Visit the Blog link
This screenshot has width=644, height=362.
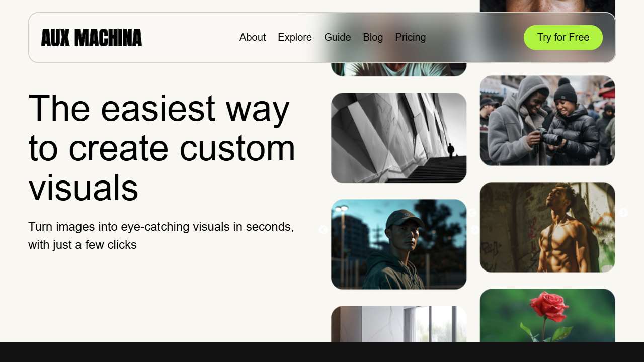coord(373,37)
